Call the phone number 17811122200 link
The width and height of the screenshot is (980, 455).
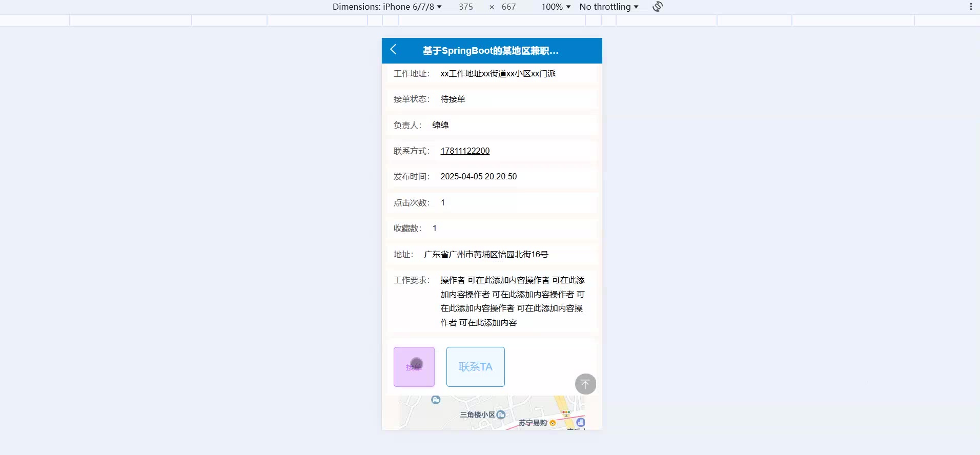click(x=465, y=151)
